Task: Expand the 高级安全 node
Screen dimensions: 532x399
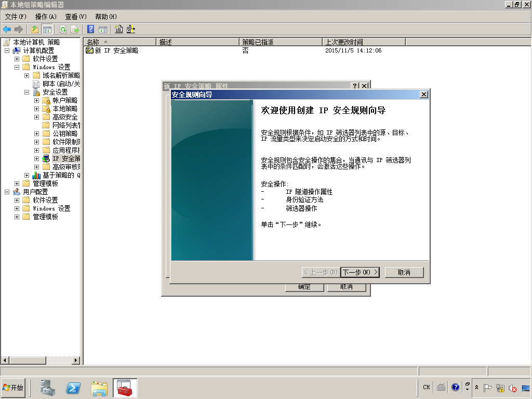Action: pyautogui.click(x=37, y=117)
